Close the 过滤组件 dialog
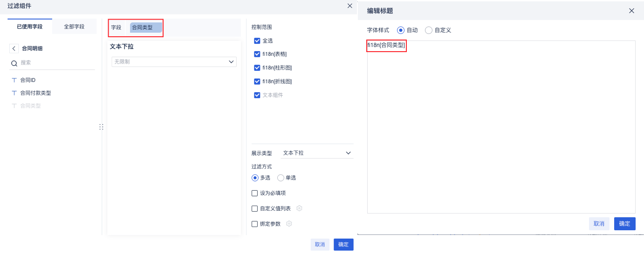 (350, 6)
